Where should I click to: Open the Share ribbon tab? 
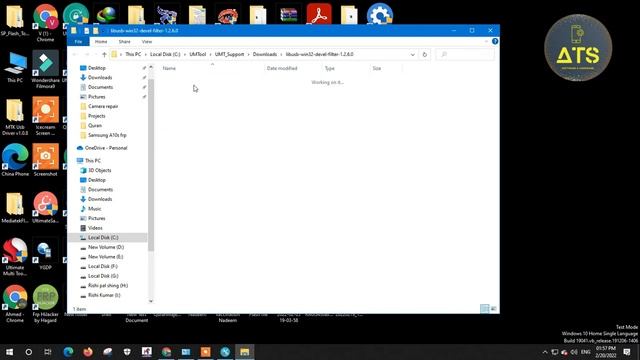point(124,42)
